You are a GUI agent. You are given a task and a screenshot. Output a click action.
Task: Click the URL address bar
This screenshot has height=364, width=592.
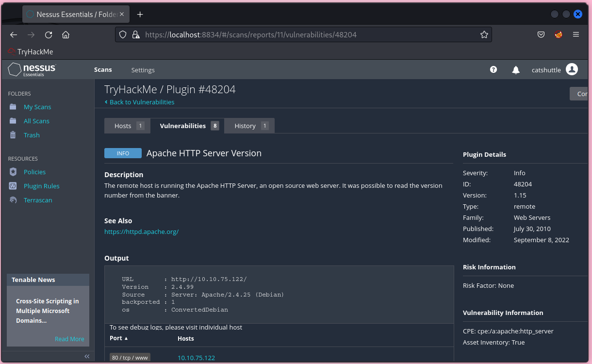tap(301, 35)
